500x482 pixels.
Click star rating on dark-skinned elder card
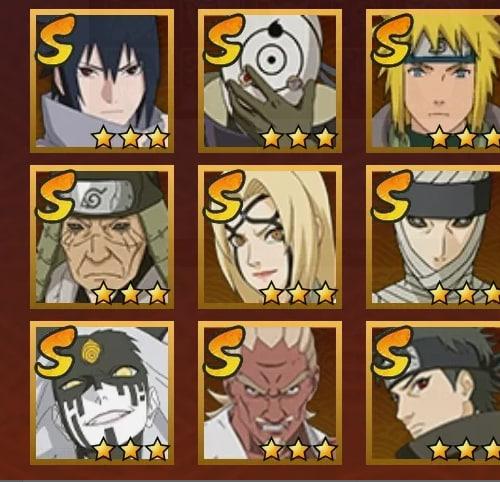[298, 449]
